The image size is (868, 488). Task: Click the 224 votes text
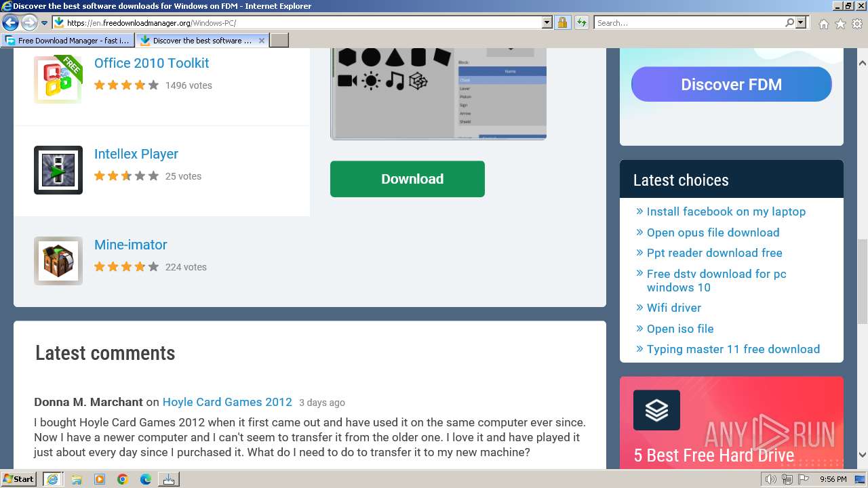point(186,267)
